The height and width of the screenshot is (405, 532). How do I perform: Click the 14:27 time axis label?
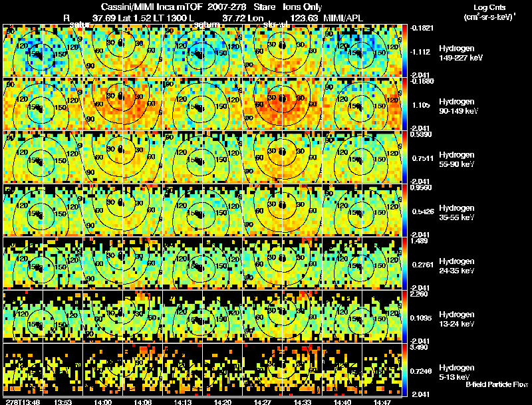pyautogui.click(x=262, y=402)
